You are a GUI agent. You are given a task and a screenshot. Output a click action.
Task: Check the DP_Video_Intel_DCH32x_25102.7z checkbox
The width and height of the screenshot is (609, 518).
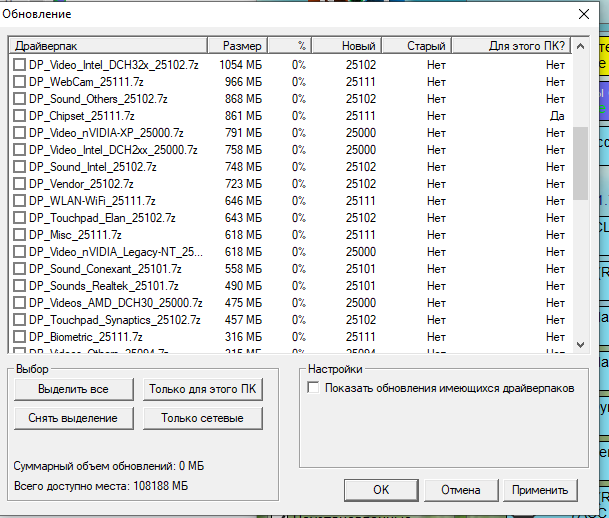(x=20, y=64)
